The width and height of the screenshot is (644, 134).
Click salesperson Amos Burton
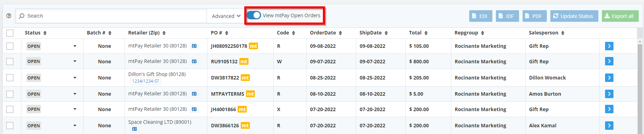[545, 94]
